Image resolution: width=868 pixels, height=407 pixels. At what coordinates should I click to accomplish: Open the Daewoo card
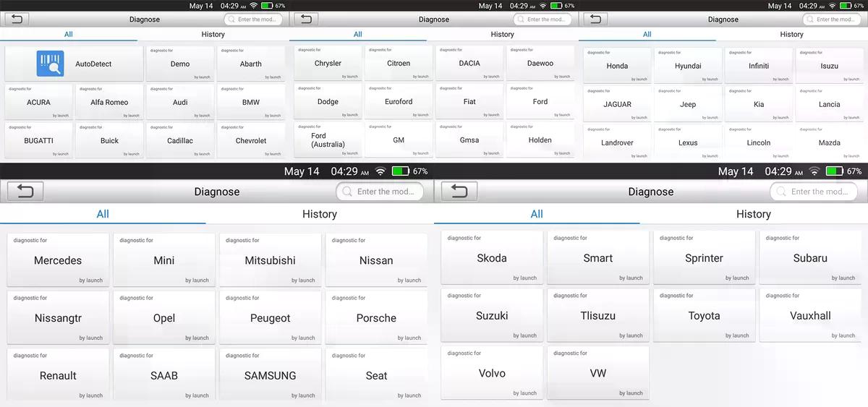[x=540, y=63]
